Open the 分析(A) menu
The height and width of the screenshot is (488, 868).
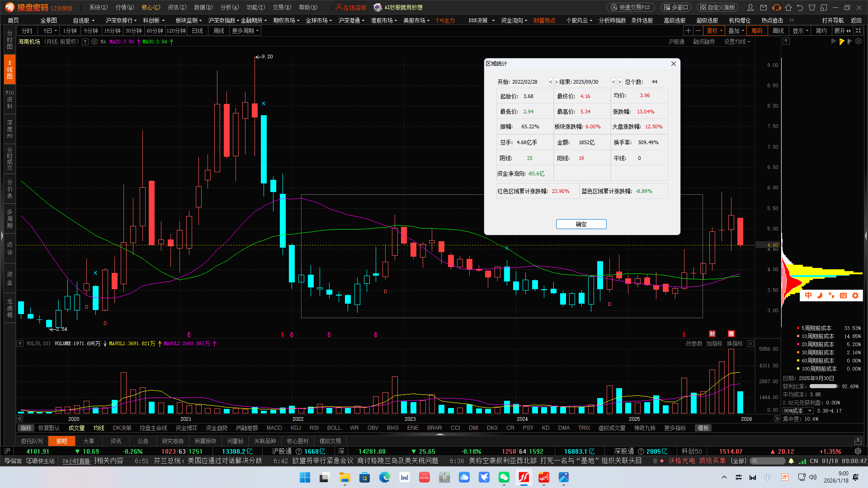[229, 7]
